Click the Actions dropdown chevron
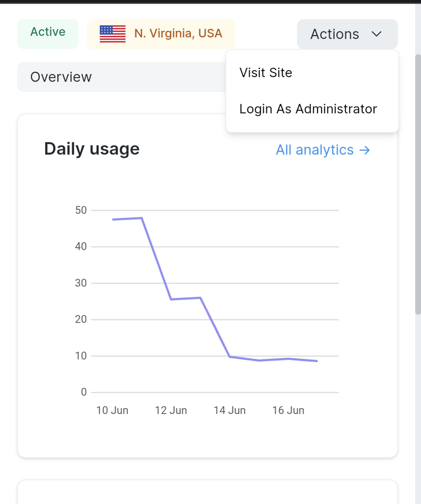 point(376,34)
